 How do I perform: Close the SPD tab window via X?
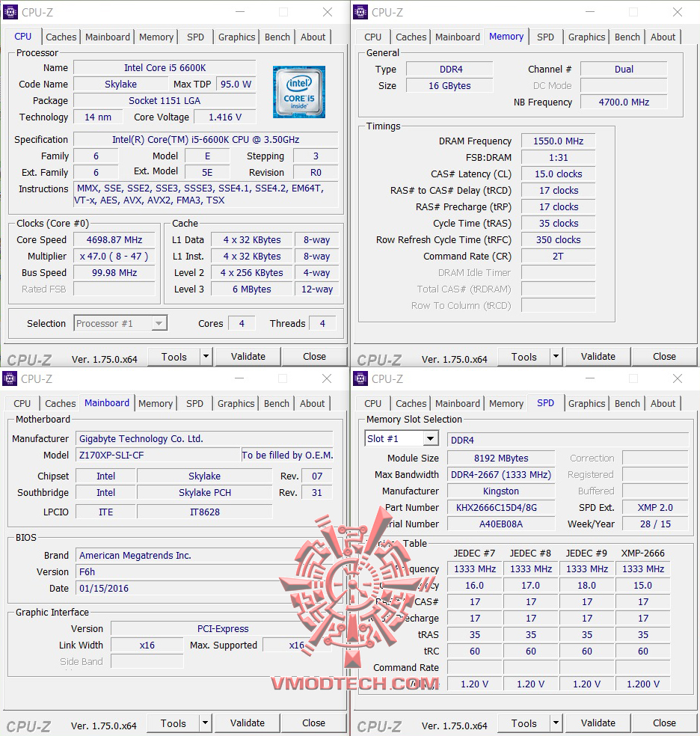pos(678,378)
